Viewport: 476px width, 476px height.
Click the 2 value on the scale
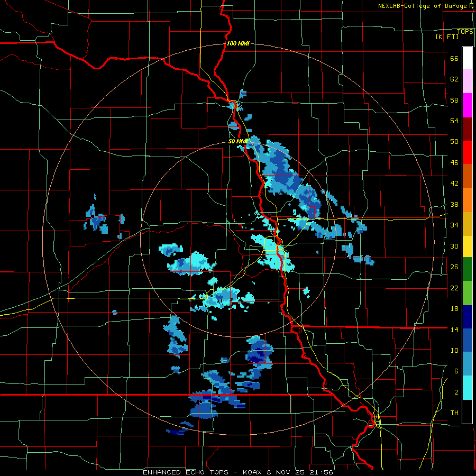coord(456,392)
